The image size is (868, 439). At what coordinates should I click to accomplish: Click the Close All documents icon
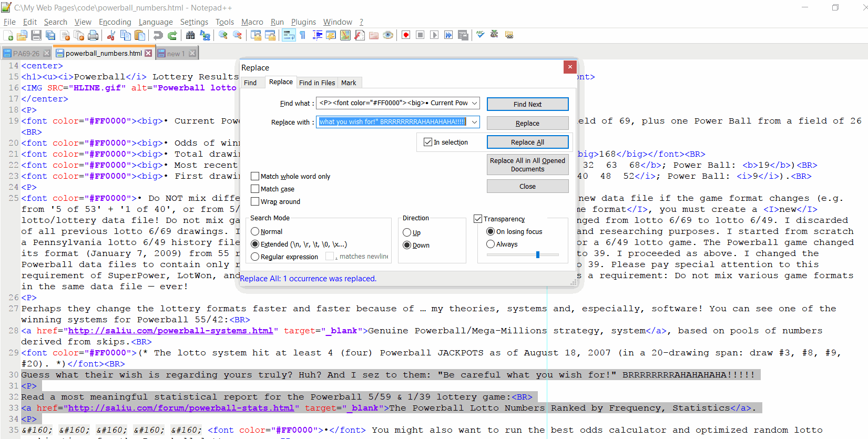pyautogui.click(x=79, y=35)
